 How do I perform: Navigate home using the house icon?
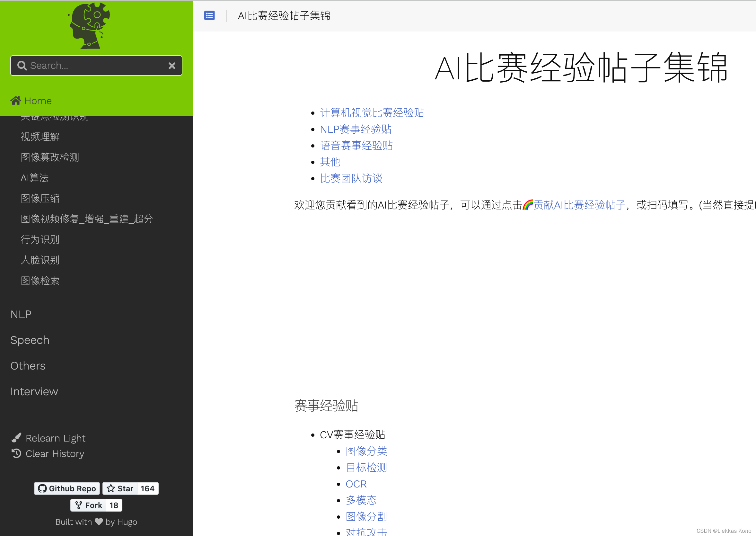point(15,100)
